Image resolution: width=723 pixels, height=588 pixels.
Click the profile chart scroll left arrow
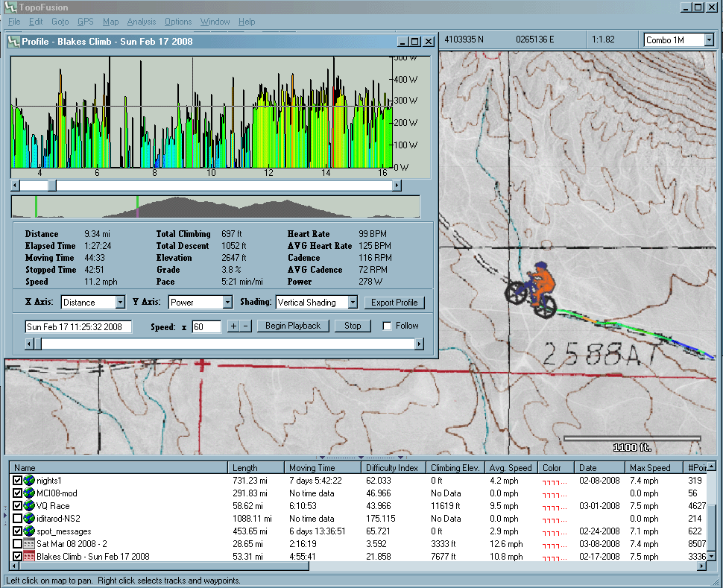click(x=15, y=186)
